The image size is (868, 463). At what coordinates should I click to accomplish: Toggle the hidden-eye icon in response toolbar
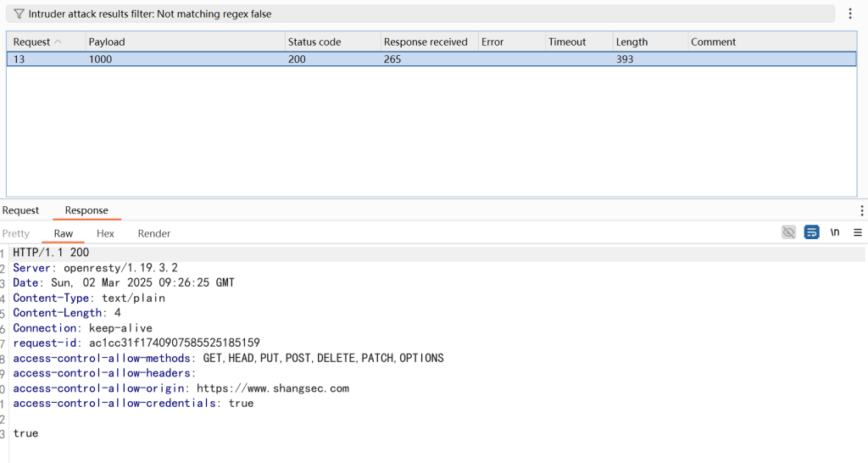pos(788,232)
